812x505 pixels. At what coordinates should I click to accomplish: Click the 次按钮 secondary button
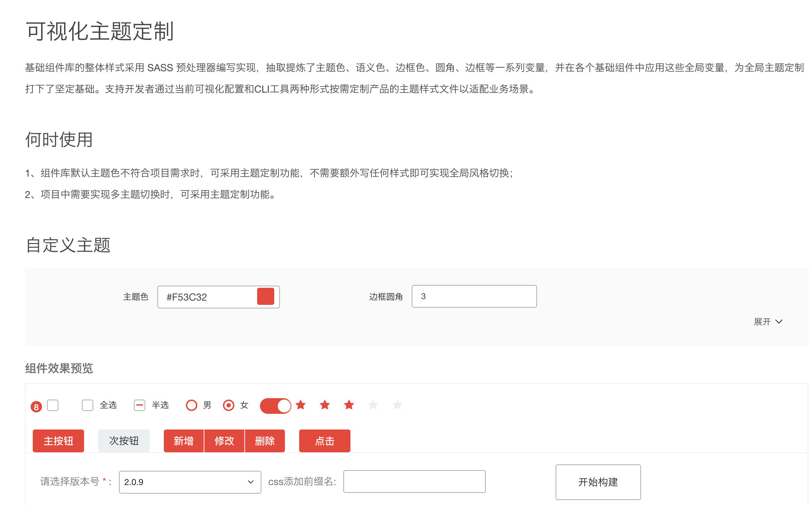(124, 441)
